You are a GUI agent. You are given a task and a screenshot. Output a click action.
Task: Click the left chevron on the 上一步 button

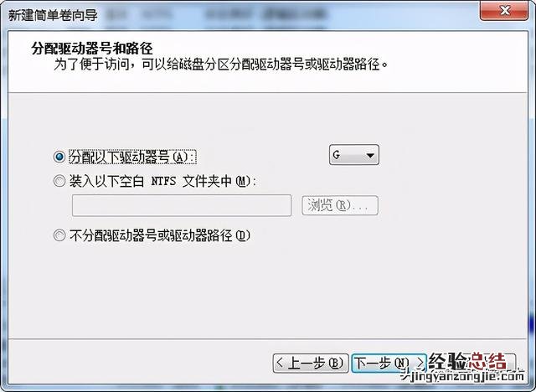[280, 363]
